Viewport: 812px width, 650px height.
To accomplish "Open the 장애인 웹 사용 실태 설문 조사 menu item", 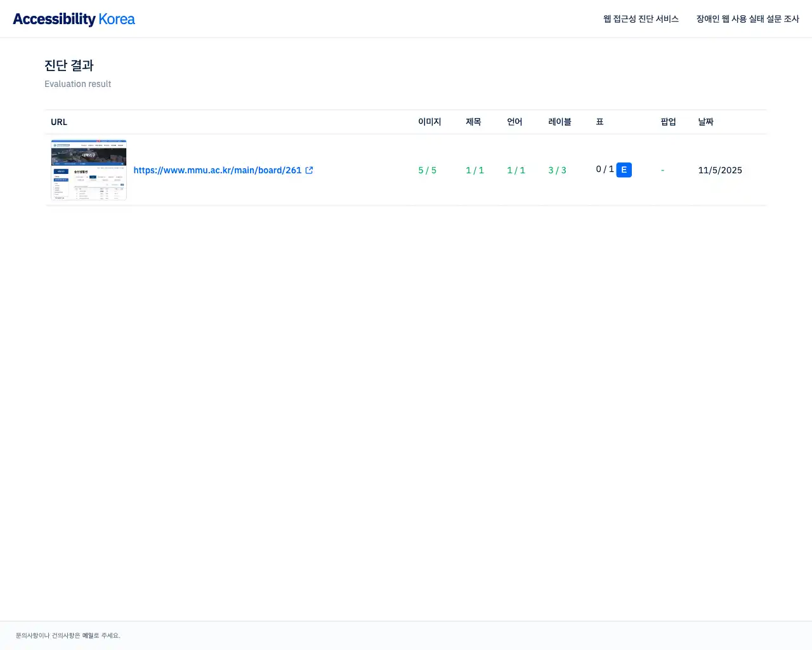I will [748, 19].
